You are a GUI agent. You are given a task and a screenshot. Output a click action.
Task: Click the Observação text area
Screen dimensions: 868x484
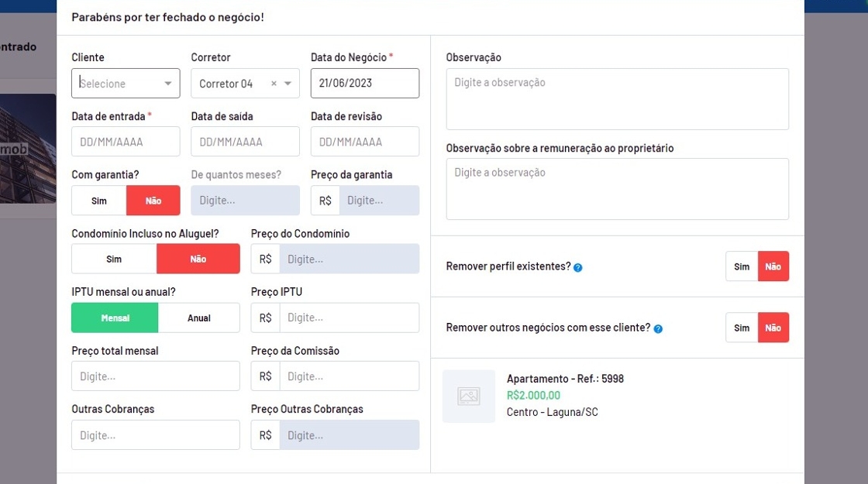617,99
